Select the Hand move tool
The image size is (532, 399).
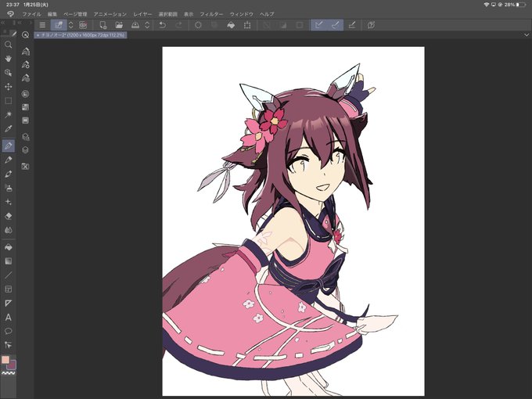(x=9, y=59)
